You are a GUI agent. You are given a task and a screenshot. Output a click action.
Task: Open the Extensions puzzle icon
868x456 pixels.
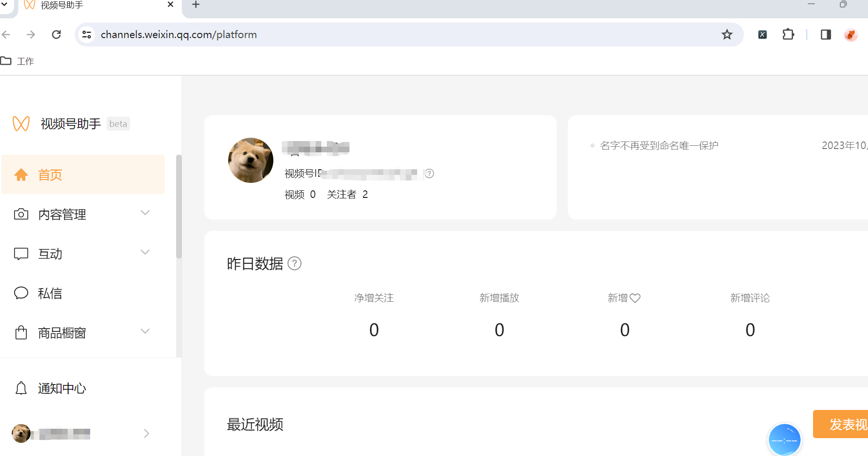point(788,34)
